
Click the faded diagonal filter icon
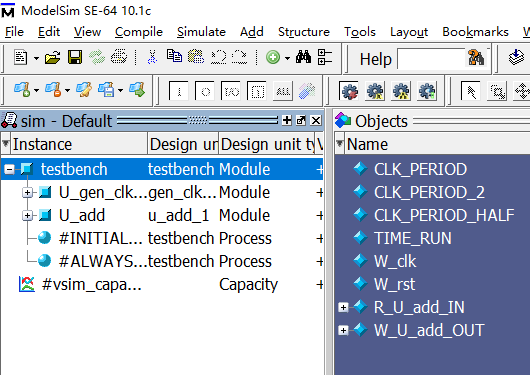[307, 91]
